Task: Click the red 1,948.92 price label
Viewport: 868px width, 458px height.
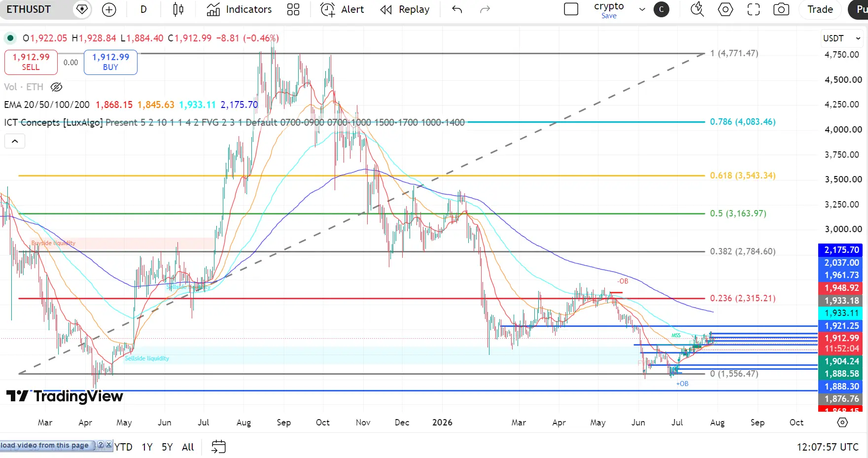Action: (841, 288)
